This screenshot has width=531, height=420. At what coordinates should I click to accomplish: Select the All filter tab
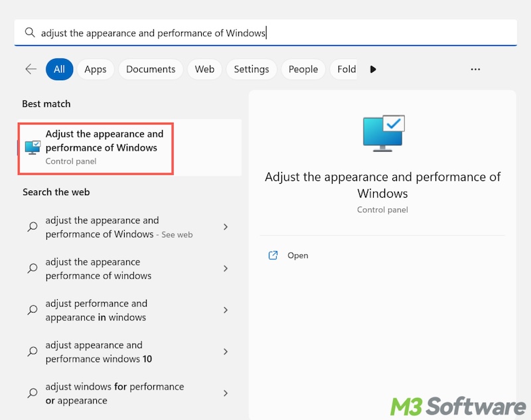click(x=59, y=69)
